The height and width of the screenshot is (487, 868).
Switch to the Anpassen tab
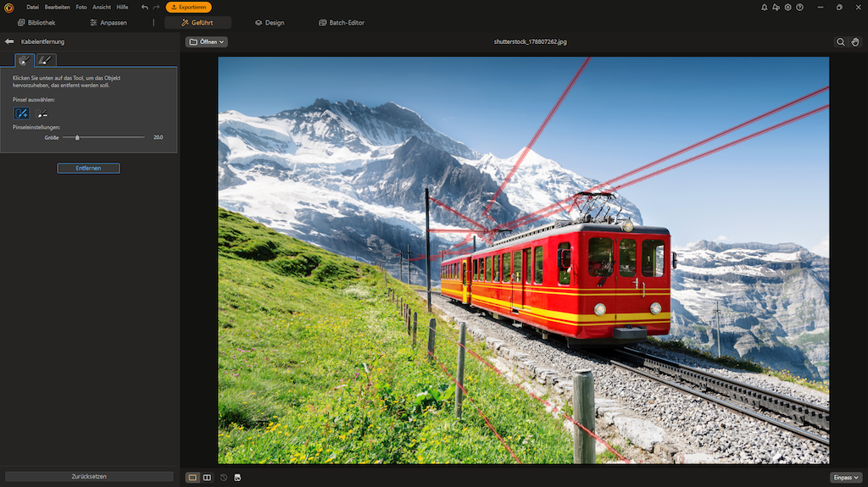coord(108,23)
